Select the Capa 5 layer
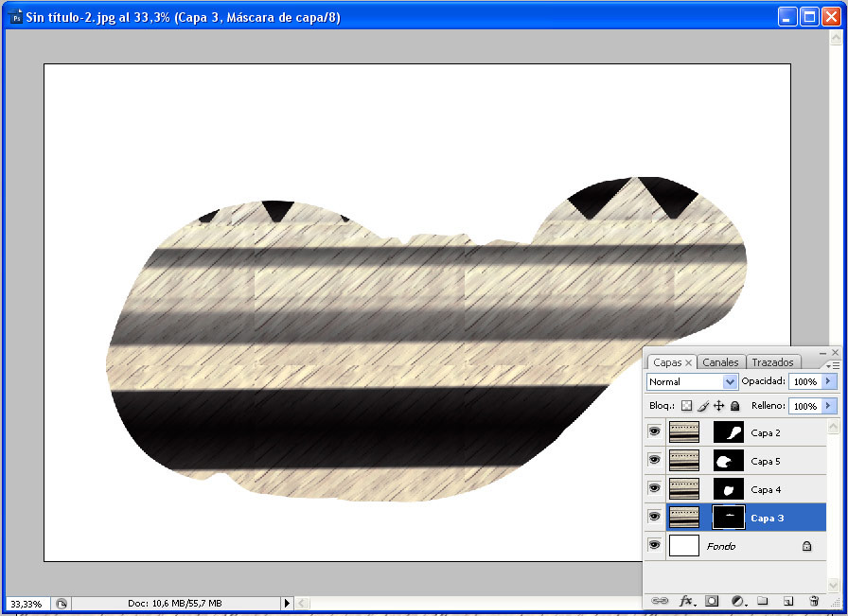Image resolution: width=848 pixels, height=616 pixels. click(766, 462)
